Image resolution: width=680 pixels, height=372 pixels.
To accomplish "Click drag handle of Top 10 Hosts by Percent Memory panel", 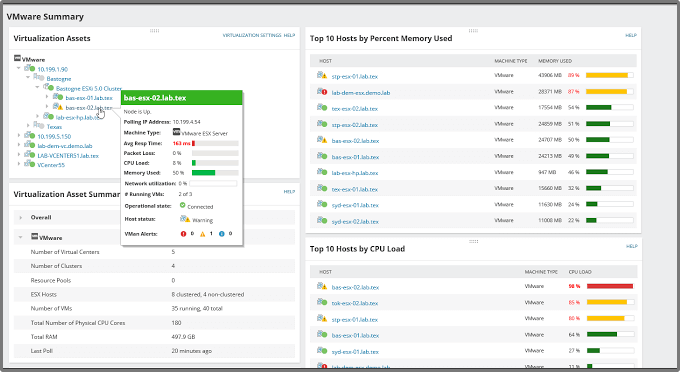I will [x=473, y=31].
